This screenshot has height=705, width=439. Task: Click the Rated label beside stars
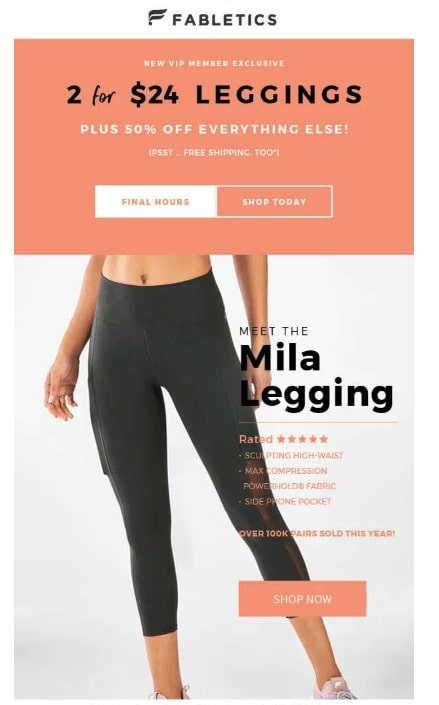(x=256, y=439)
